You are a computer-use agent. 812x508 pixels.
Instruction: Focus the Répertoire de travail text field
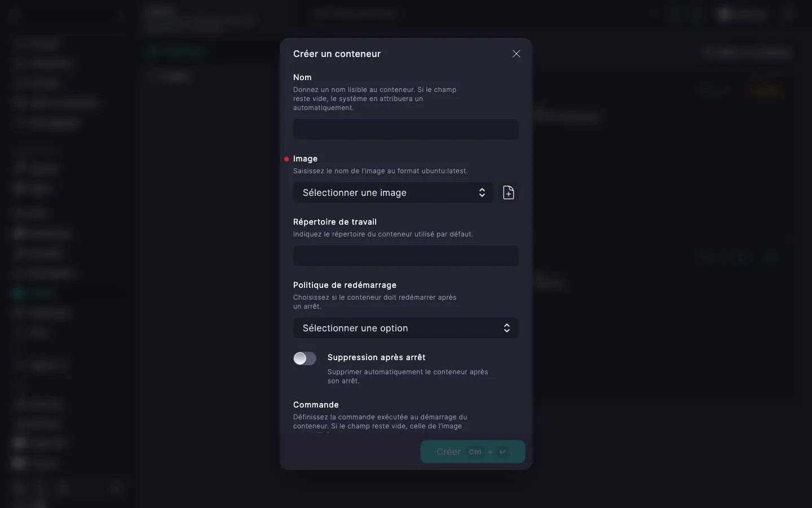click(x=406, y=256)
